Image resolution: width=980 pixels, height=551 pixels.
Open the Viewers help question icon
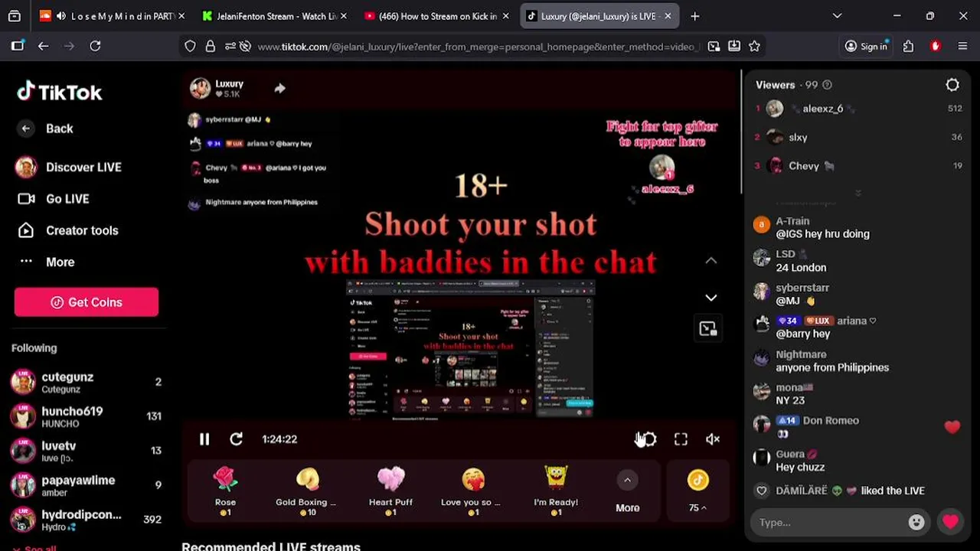[827, 85]
